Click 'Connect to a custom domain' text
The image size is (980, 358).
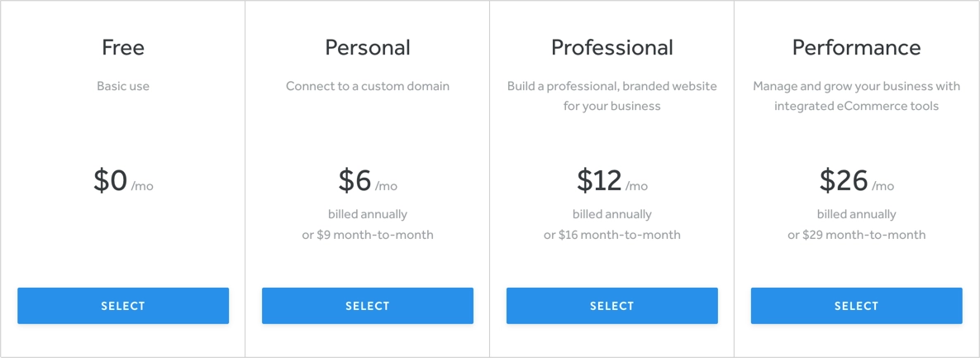point(368,86)
